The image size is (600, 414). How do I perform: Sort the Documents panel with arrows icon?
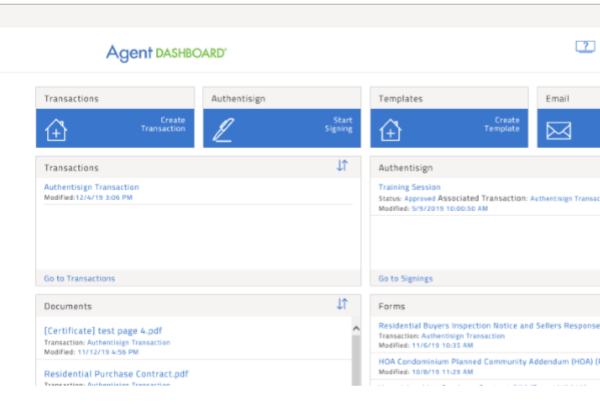coord(342,304)
